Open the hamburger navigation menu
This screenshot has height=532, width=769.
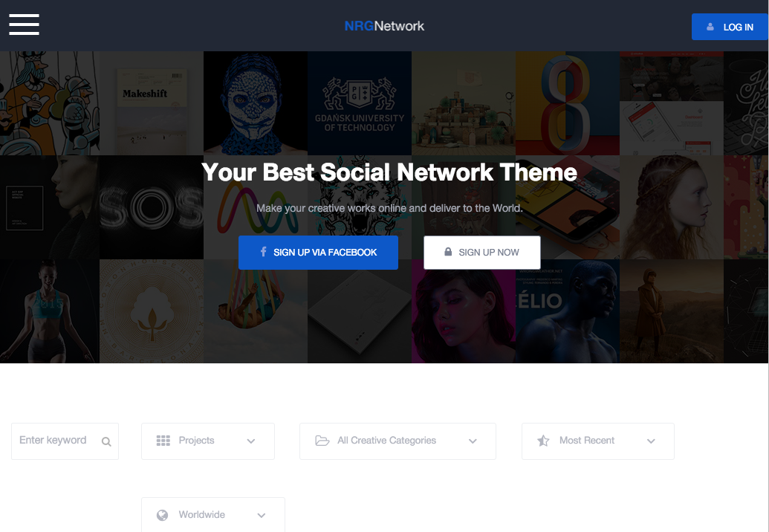(x=24, y=24)
